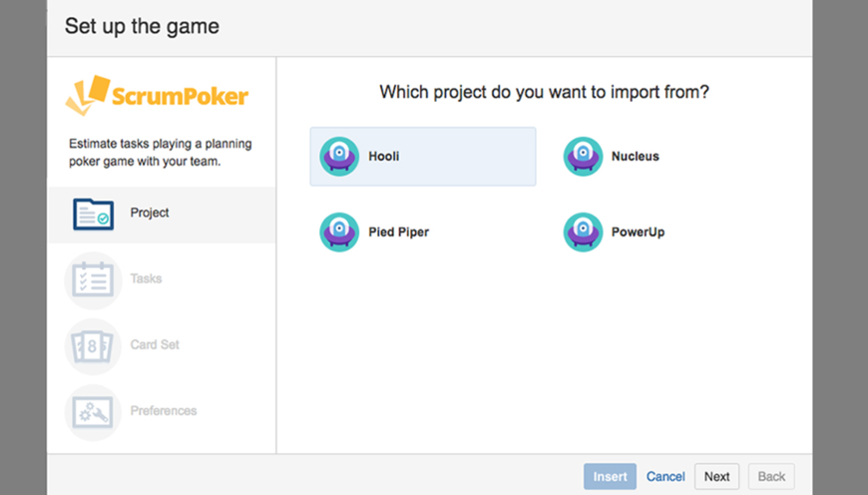Click the Nucleus project avatar icon
This screenshot has width=868, height=495.
[583, 157]
